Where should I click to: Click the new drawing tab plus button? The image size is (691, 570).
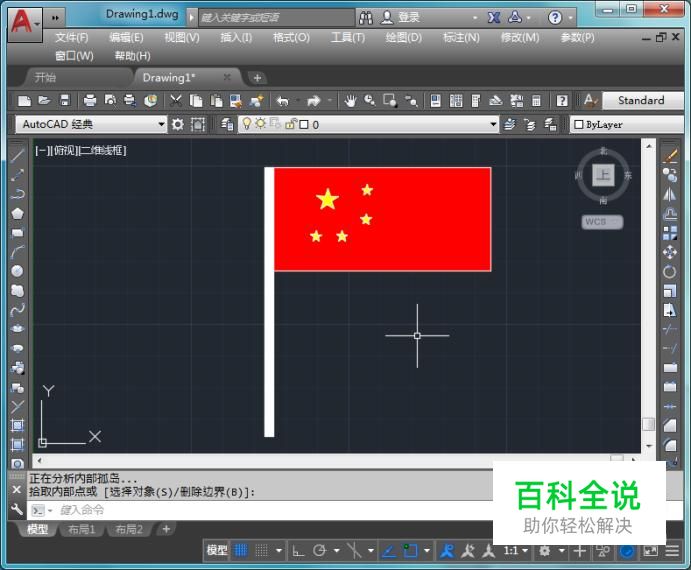pos(257,78)
